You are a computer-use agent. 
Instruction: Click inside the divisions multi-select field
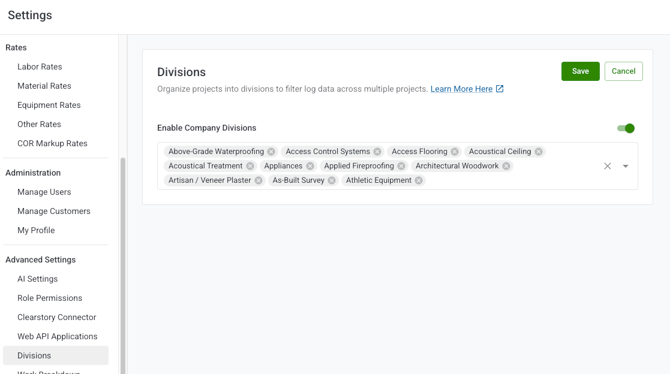click(397, 166)
